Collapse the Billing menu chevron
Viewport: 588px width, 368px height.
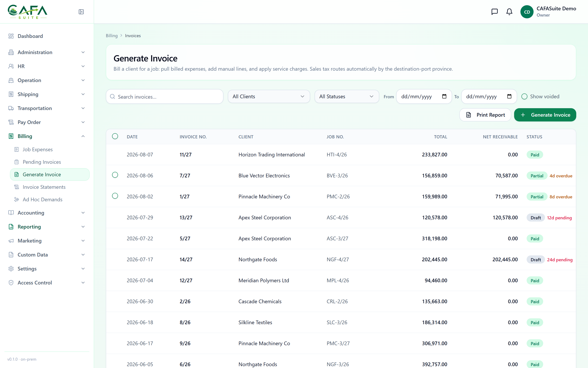[x=83, y=136]
